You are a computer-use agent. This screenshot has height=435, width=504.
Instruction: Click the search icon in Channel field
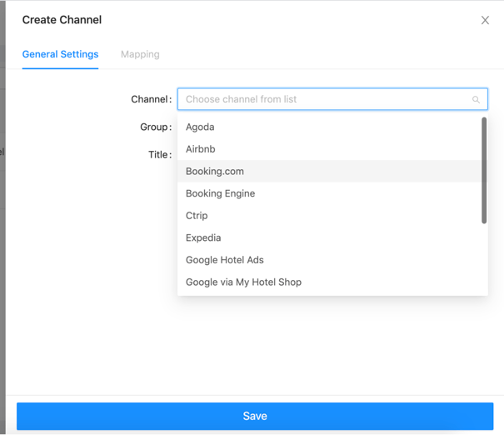476,100
